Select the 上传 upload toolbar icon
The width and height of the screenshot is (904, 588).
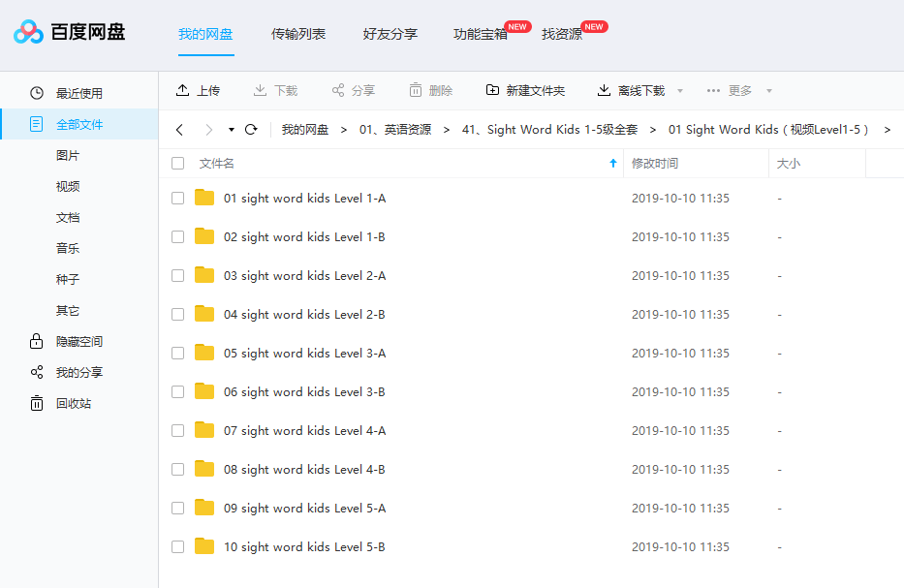tap(184, 89)
